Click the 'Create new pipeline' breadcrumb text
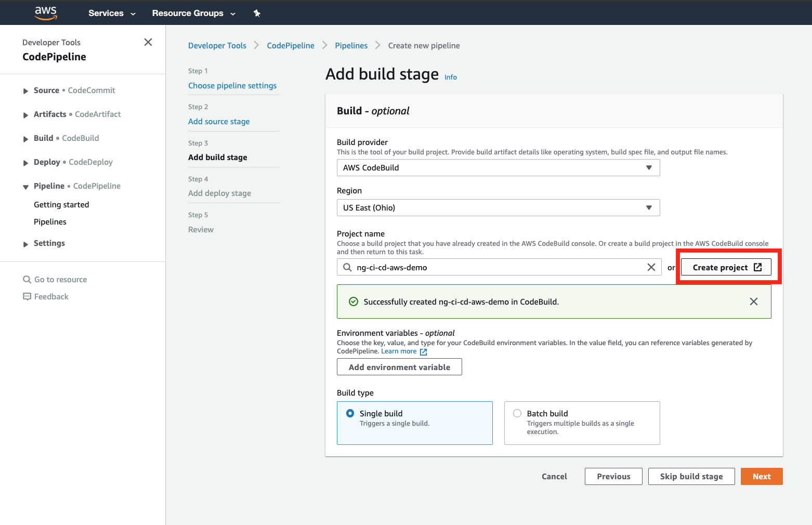The image size is (812, 525). [x=424, y=46]
